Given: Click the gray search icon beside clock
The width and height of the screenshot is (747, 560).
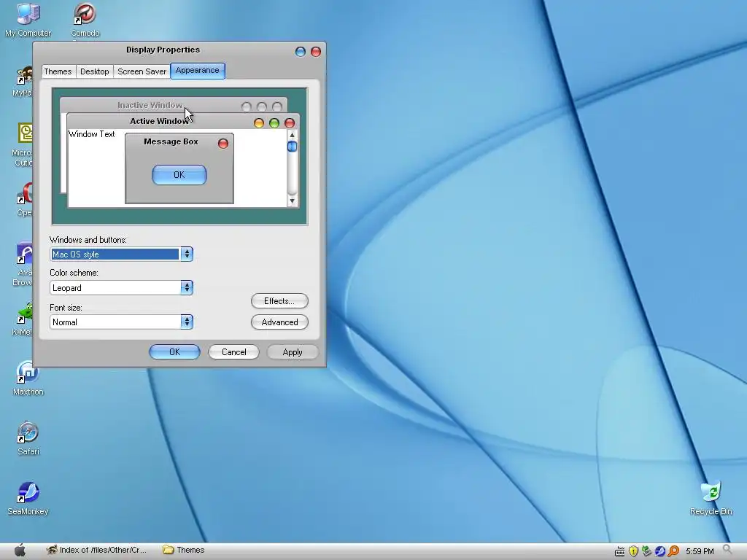Looking at the screenshot, I should (727, 550).
